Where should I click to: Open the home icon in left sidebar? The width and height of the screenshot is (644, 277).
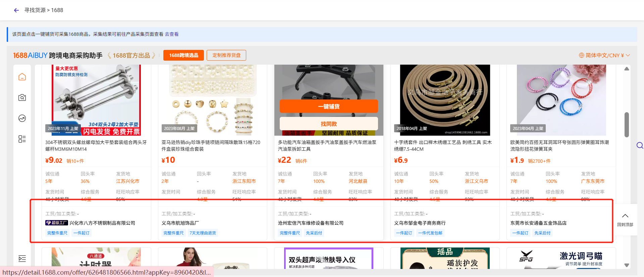point(22,77)
